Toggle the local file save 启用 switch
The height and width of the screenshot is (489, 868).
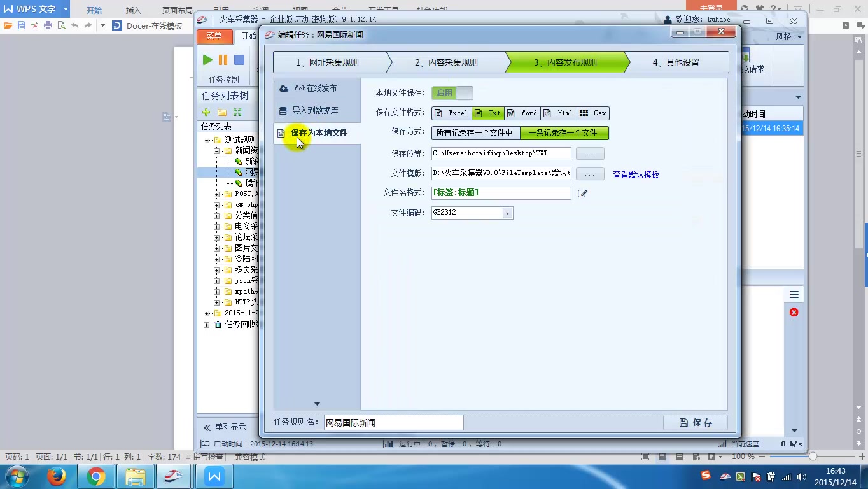[x=452, y=93]
